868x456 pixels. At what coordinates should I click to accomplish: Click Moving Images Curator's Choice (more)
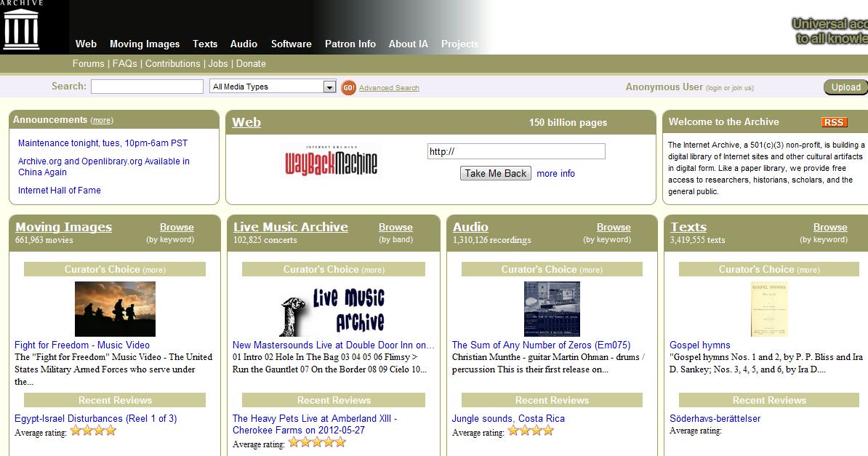click(154, 270)
